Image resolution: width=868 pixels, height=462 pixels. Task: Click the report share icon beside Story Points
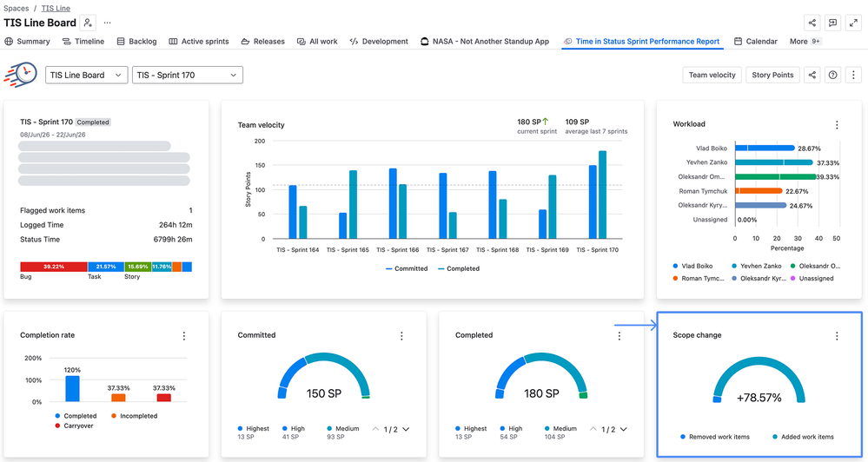coord(812,75)
